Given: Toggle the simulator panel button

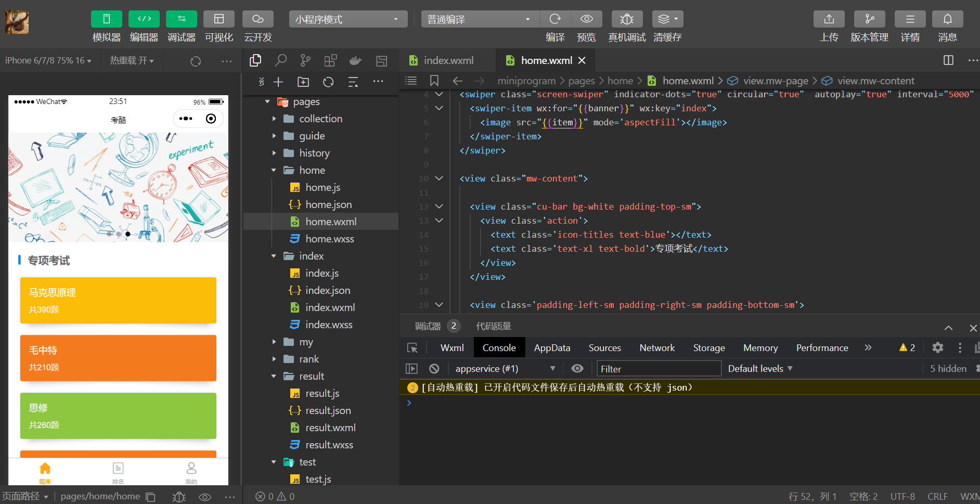Looking at the screenshot, I should click(107, 19).
